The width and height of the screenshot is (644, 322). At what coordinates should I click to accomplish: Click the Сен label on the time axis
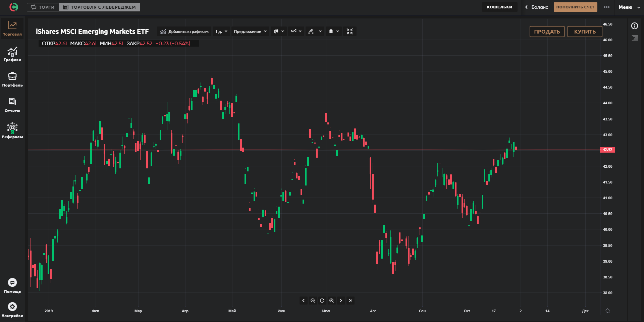point(422,311)
